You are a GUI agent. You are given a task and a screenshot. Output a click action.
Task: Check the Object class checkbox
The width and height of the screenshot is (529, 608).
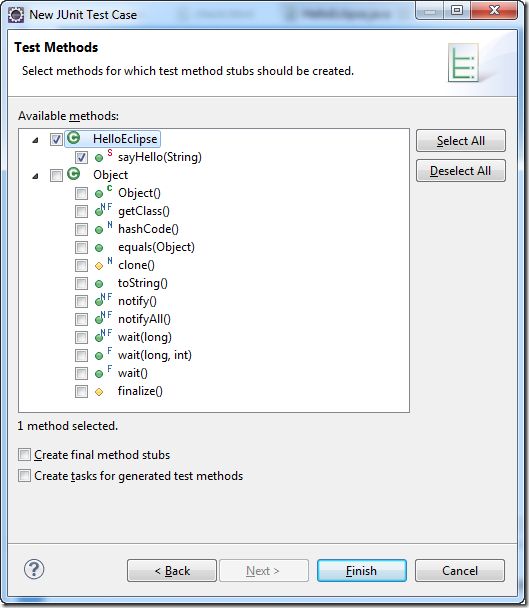pos(56,175)
